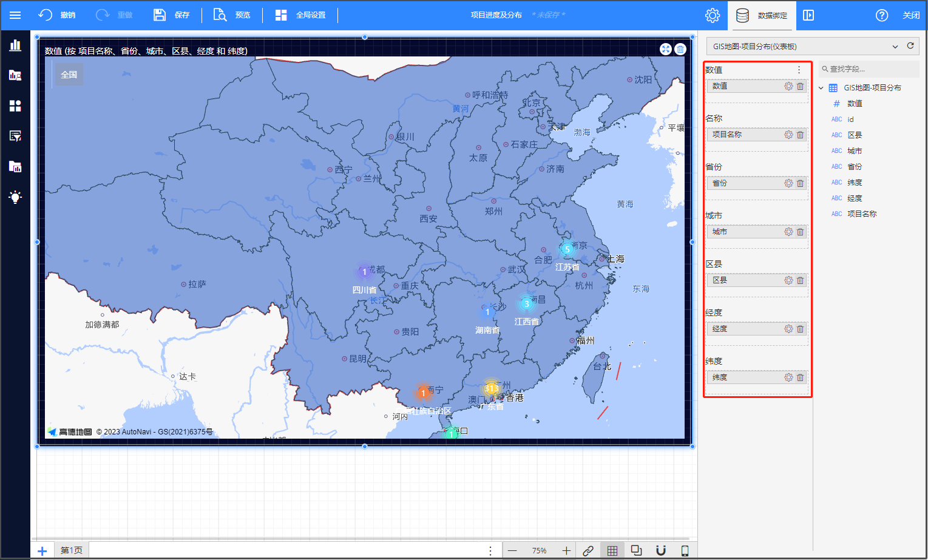The image size is (928, 560).
Task: Refresh the dataset with the reload icon
Action: [910, 46]
